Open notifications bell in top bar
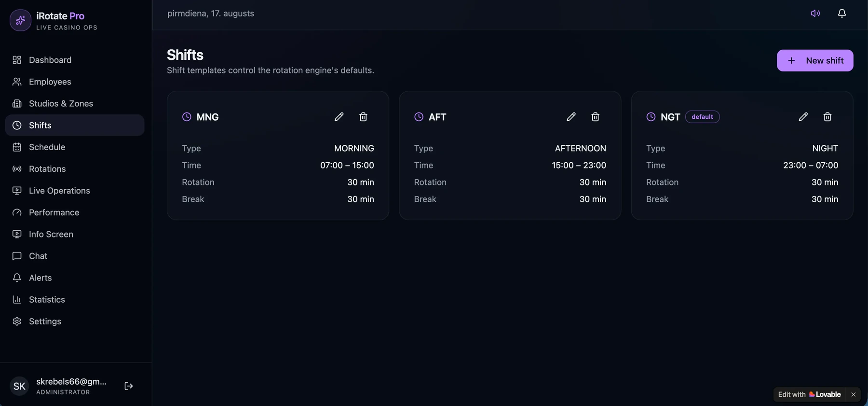868x406 pixels. 842,14
